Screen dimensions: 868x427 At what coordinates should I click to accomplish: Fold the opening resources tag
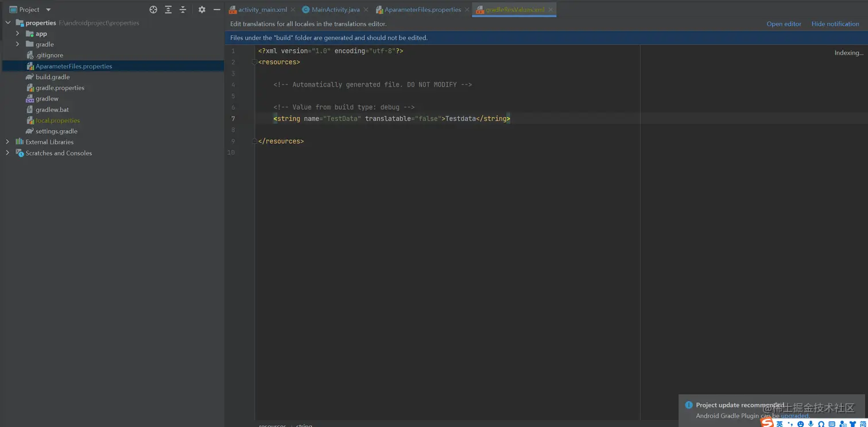254,62
